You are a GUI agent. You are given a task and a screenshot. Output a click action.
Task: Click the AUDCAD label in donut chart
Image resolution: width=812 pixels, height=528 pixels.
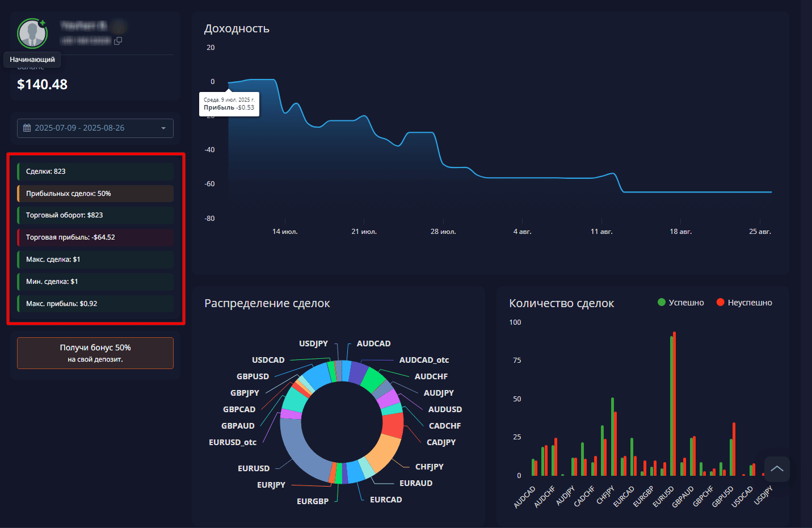(373, 343)
